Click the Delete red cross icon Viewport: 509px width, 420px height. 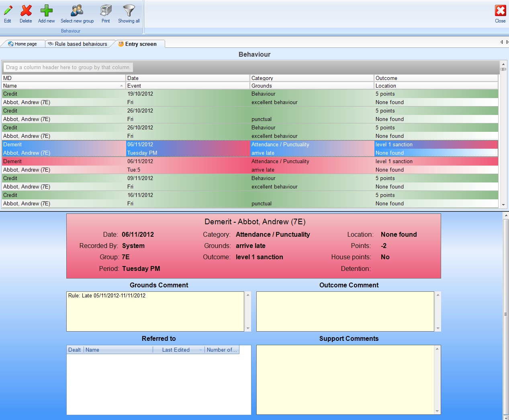click(x=26, y=10)
